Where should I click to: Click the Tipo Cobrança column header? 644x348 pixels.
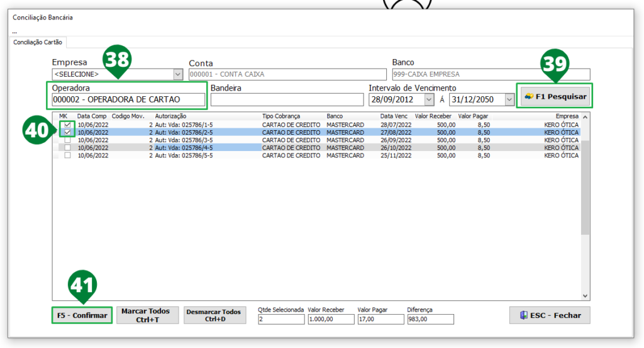tap(281, 116)
